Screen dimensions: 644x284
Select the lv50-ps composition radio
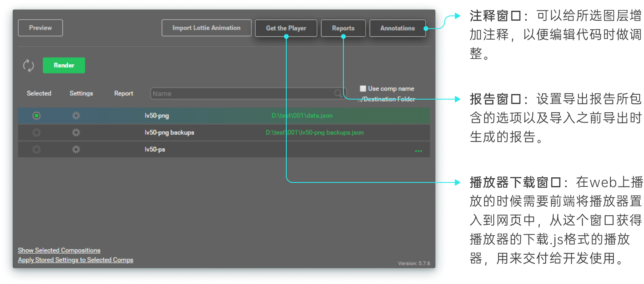36,150
